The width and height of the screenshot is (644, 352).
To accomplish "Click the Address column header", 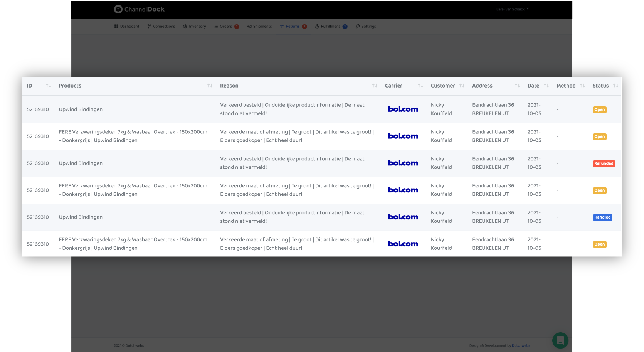I will [482, 86].
